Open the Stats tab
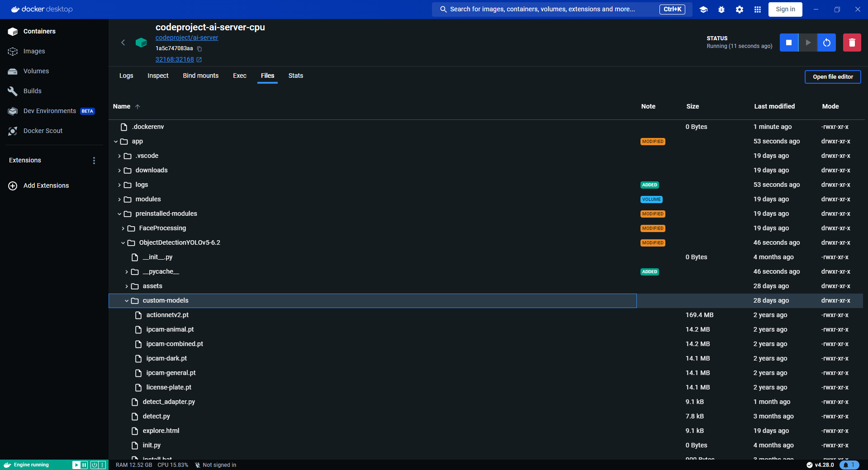This screenshot has width=868, height=470. click(x=296, y=76)
